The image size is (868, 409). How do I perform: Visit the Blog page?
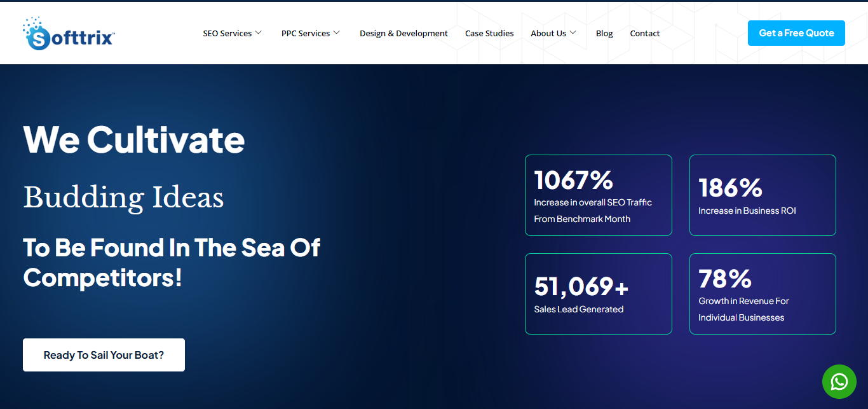(x=604, y=34)
